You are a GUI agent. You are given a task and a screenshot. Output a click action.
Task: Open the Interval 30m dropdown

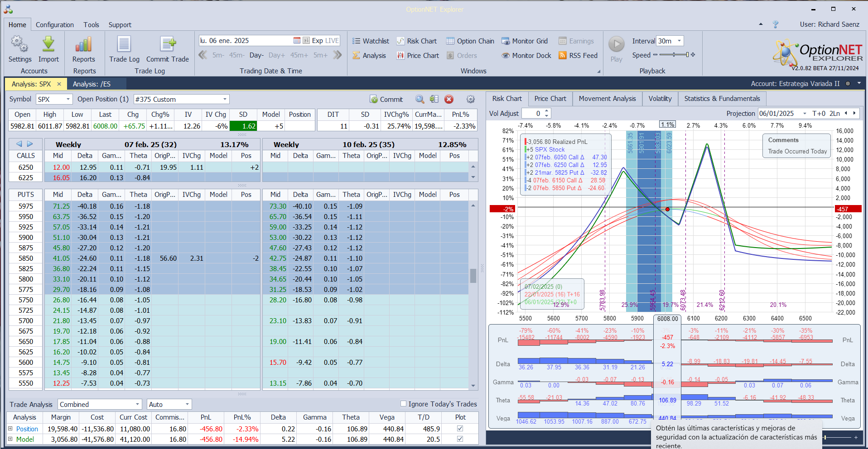pos(679,41)
